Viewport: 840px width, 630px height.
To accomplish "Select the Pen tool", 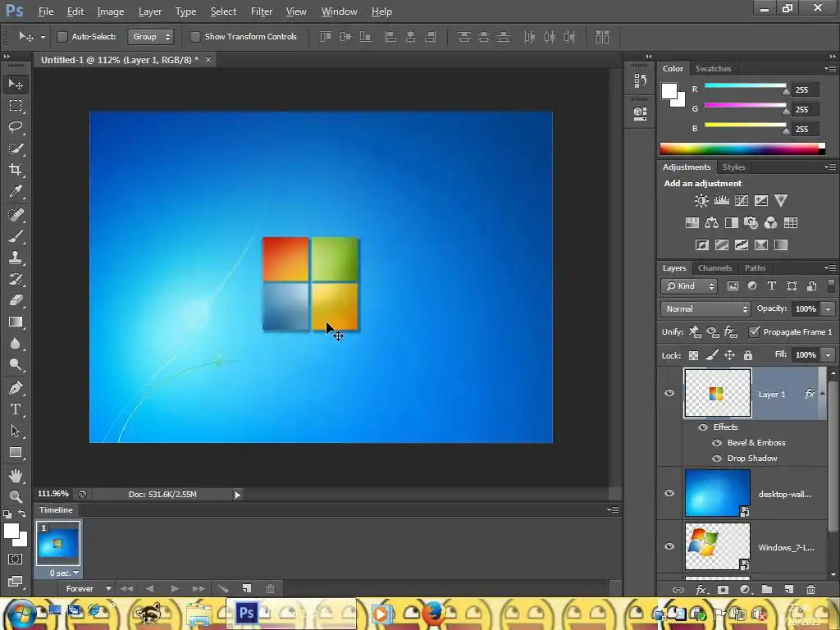I will (x=16, y=388).
